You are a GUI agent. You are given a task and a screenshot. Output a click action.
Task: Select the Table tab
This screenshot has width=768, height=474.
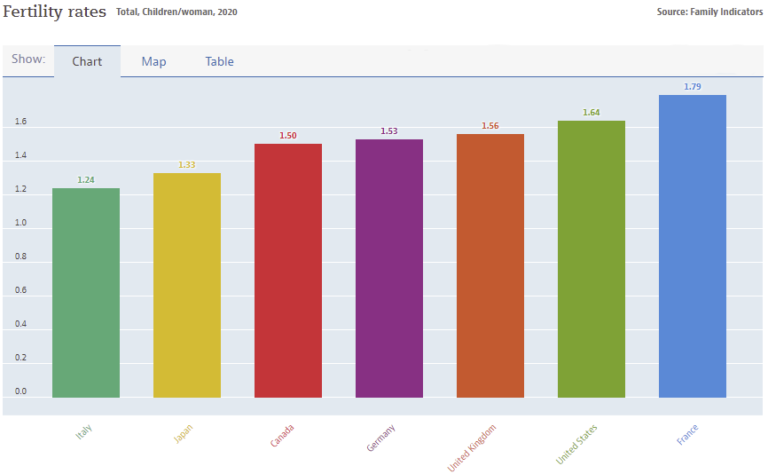(x=219, y=61)
